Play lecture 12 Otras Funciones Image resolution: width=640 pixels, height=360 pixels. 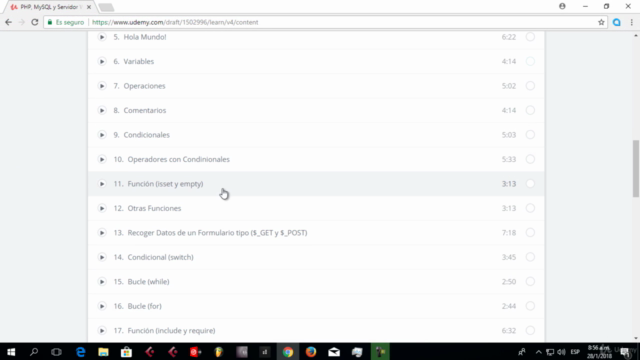click(x=102, y=209)
